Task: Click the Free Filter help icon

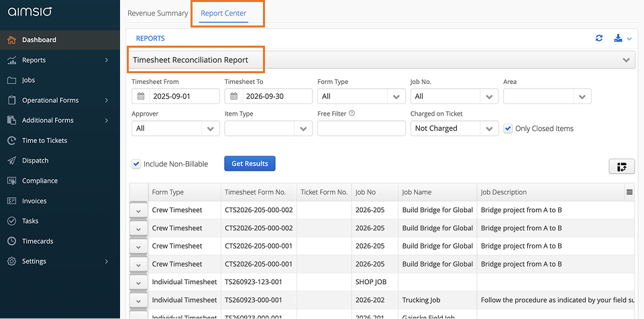Action: point(352,113)
